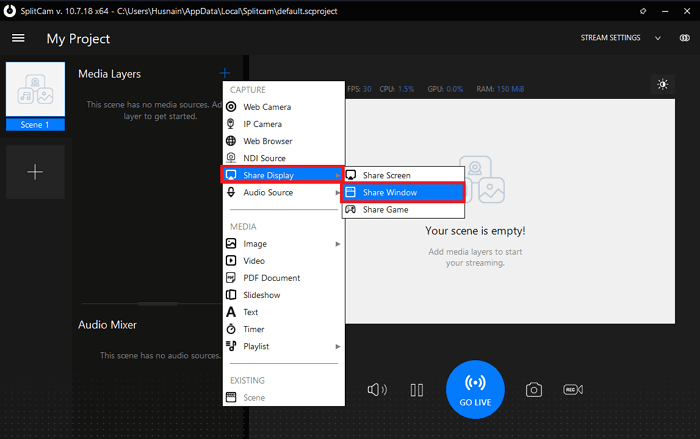The image size is (700, 439).
Task: Toggle brightness theme sun icon
Action: click(x=662, y=84)
